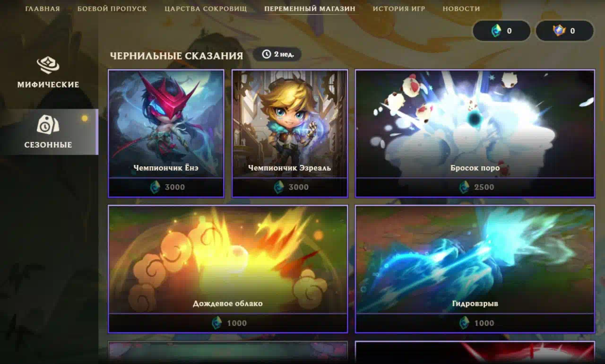Open the История игр tab
The height and width of the screenshot is (364, 605).
point(399,9)
